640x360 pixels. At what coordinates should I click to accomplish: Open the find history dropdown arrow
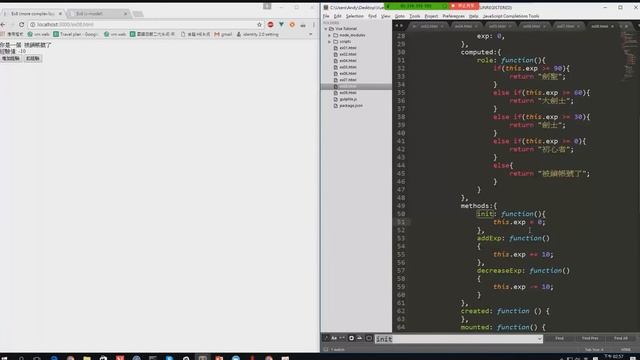(x=540, y=339)
